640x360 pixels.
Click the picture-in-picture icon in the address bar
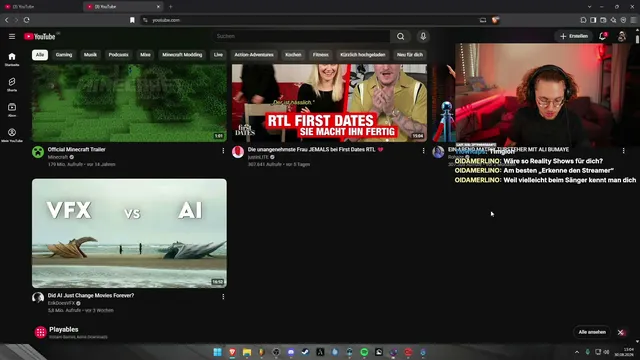tap(483, 20)
